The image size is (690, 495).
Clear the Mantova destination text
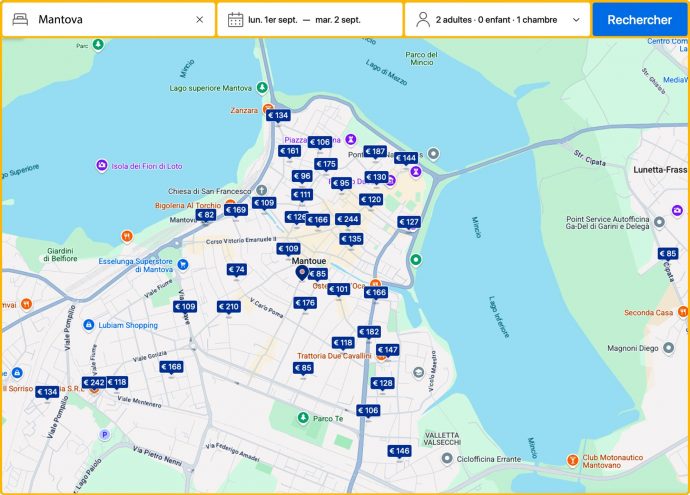(x=199, y=19)
